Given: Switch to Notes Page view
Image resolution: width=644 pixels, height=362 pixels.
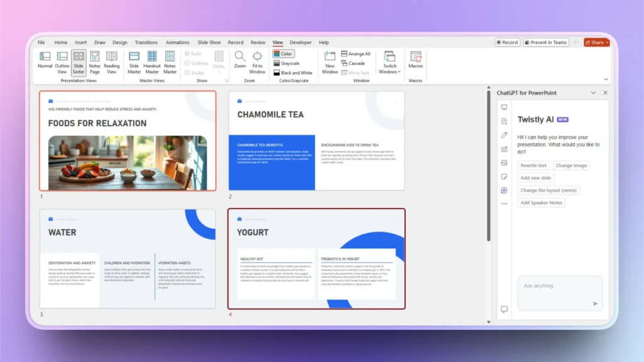Looking at the screenshot, I should pyautogui.click(x=95, y=61).
